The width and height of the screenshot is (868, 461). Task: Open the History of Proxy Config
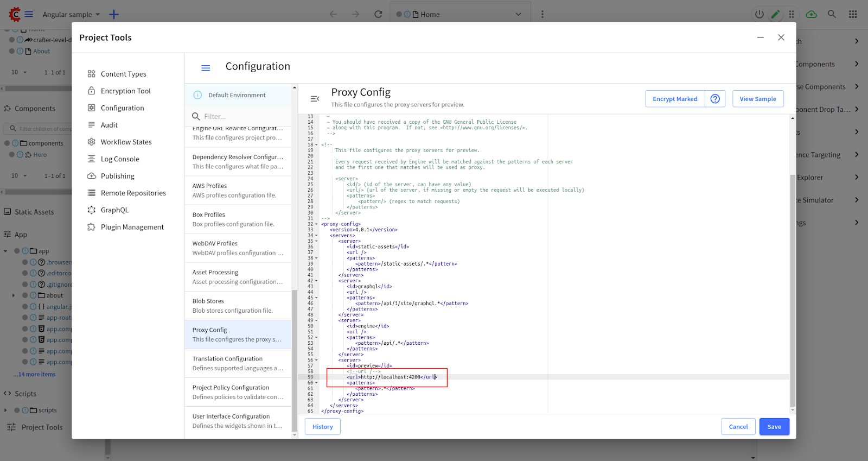[x=322, y=427]
